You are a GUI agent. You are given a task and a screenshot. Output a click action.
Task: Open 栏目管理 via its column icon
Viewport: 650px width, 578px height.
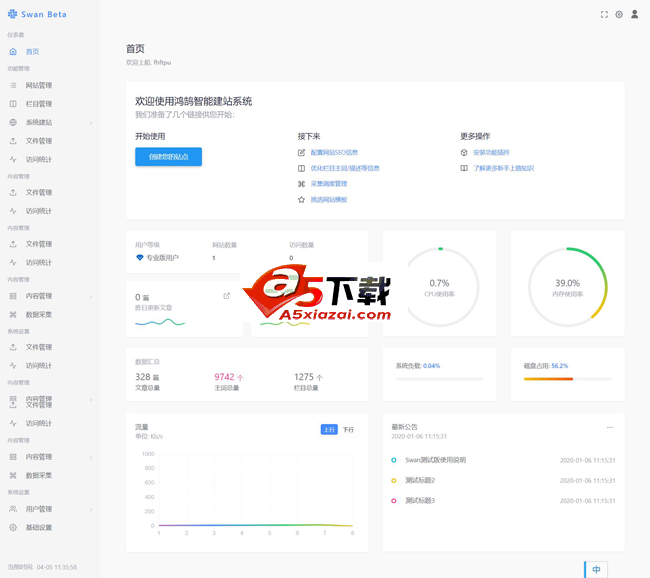click(13, 104)
